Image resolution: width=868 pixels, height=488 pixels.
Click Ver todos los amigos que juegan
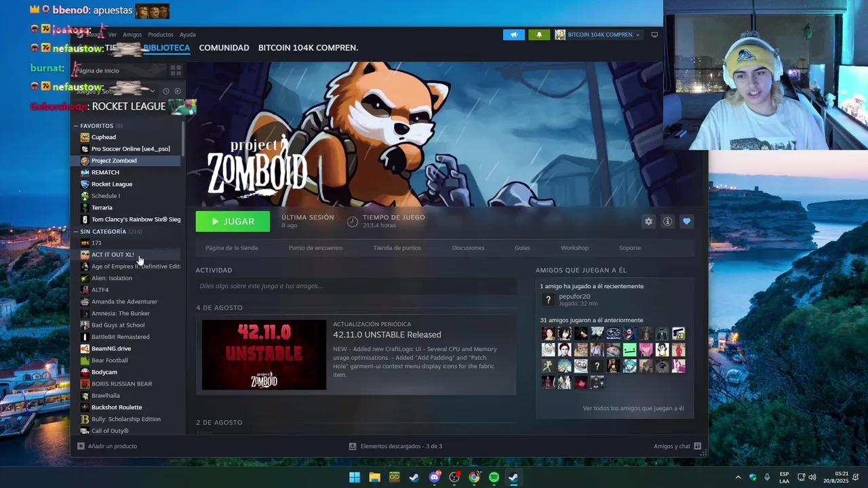[633, 409]
